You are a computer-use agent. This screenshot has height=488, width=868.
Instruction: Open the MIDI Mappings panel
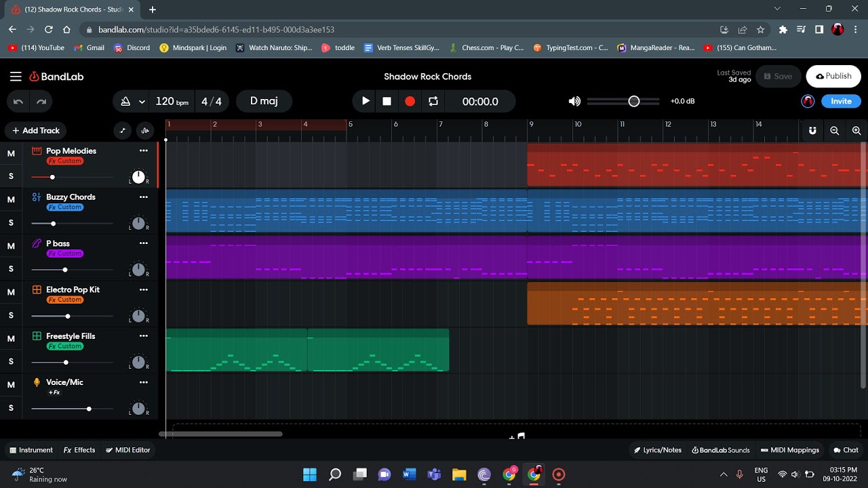(x=790, y=450)
